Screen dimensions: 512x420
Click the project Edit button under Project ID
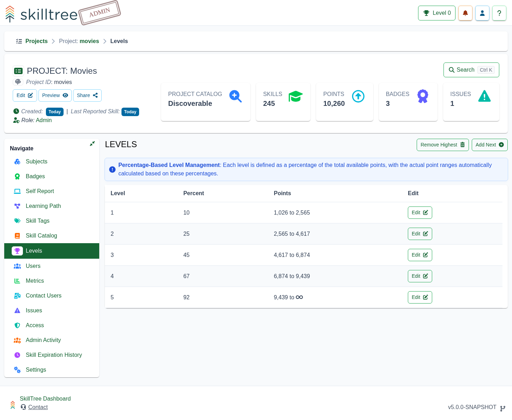[25, 95]
